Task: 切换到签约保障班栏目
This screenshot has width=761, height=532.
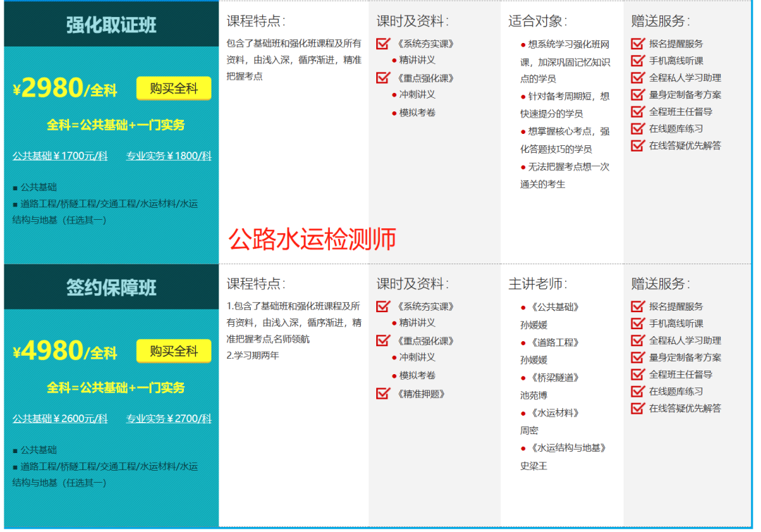Action: (109, 287)
